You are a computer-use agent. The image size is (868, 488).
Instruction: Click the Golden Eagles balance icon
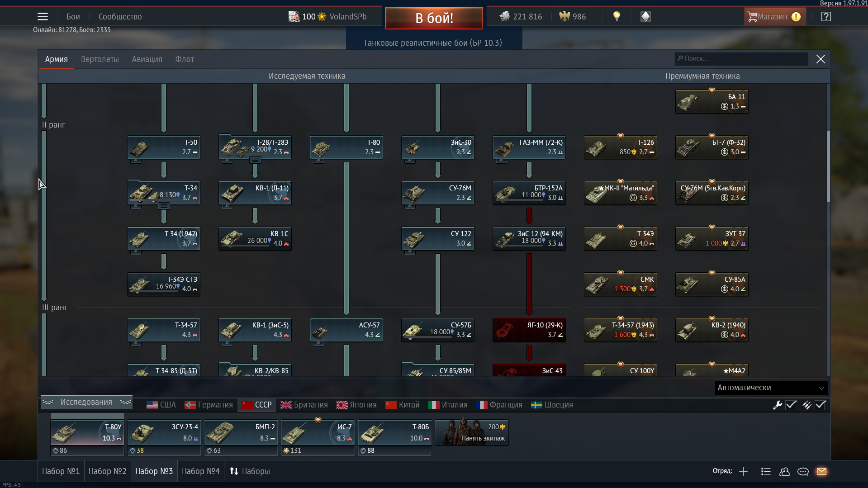pyautogui.click(x=564, y=17)
